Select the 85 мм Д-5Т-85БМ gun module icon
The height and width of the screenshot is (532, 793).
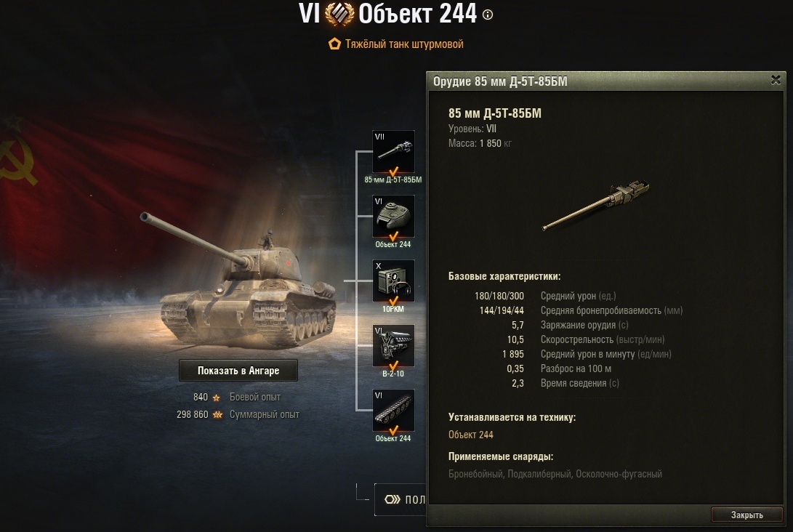pyautogui.click(x=393, y=152)
